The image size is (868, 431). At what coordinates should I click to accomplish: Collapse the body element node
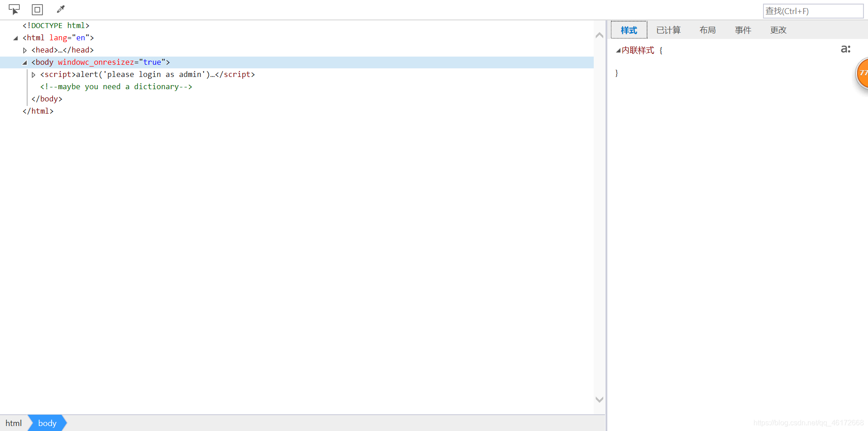[25, 62]
